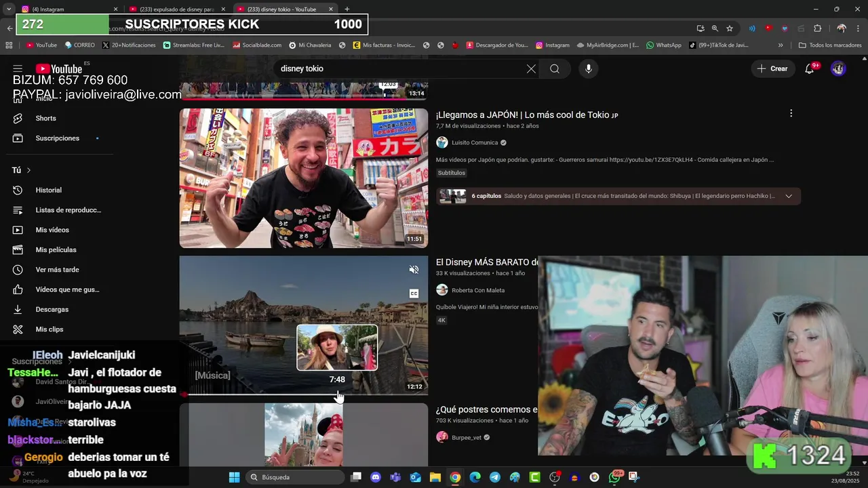The image size is (868, 488).
Task: Open ¡Llegamos a JAPÓN! video title
Action: click(527, 115)
